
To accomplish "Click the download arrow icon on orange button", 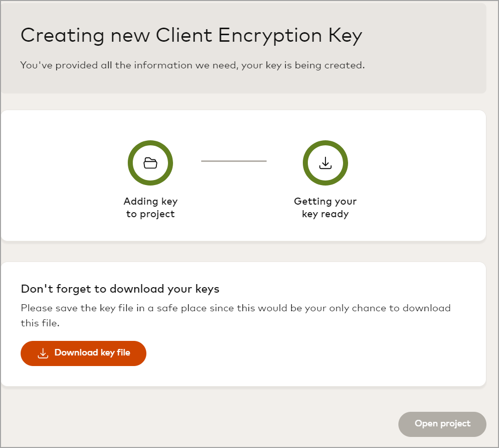I will point(43,353).
